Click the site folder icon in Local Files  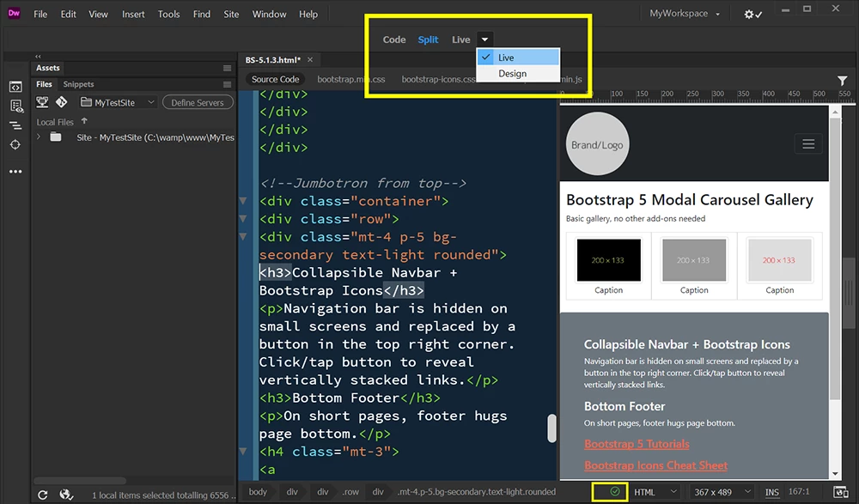coord(55,137)
